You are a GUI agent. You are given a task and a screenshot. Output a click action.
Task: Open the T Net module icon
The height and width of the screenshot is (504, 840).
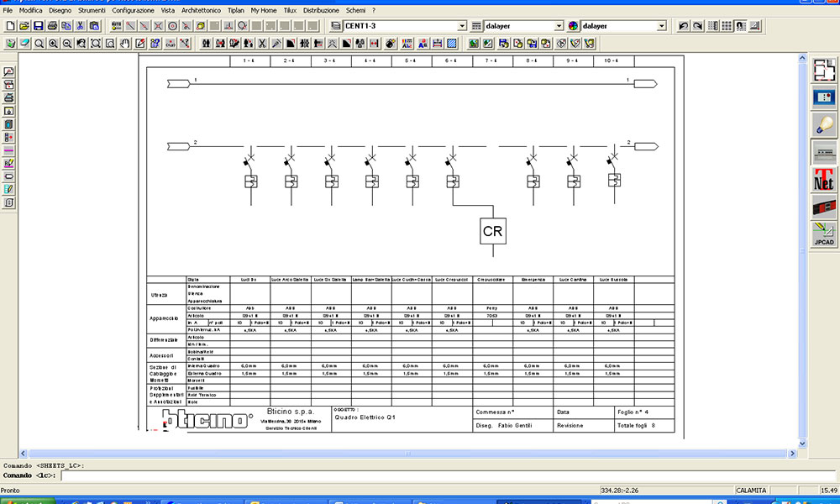pyautogui.click(x=823, y=180)
